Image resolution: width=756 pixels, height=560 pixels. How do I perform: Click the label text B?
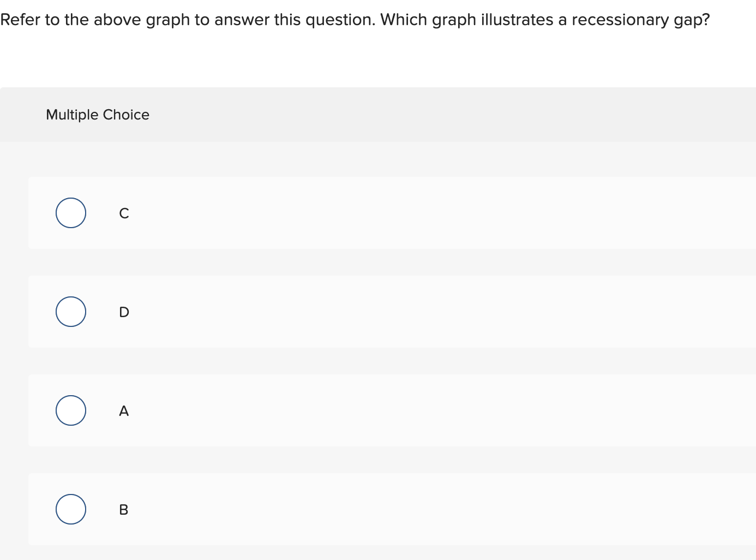123,510
